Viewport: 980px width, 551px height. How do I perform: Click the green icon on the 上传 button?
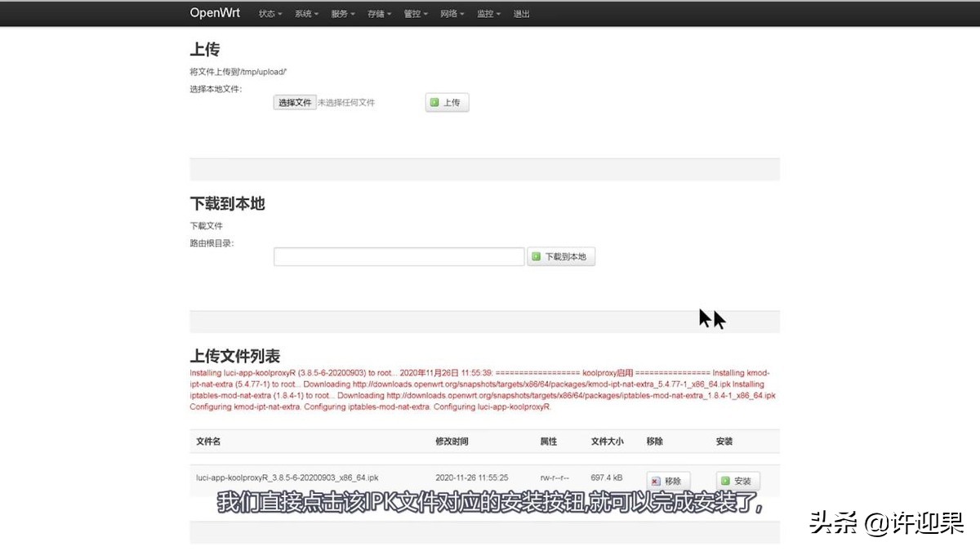coord(434,102)
